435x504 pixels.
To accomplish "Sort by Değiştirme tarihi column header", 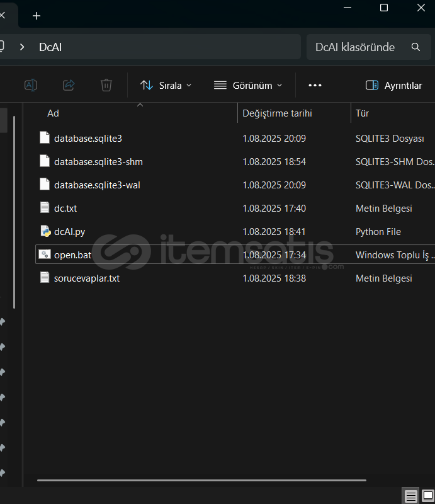I will [277, 113].
